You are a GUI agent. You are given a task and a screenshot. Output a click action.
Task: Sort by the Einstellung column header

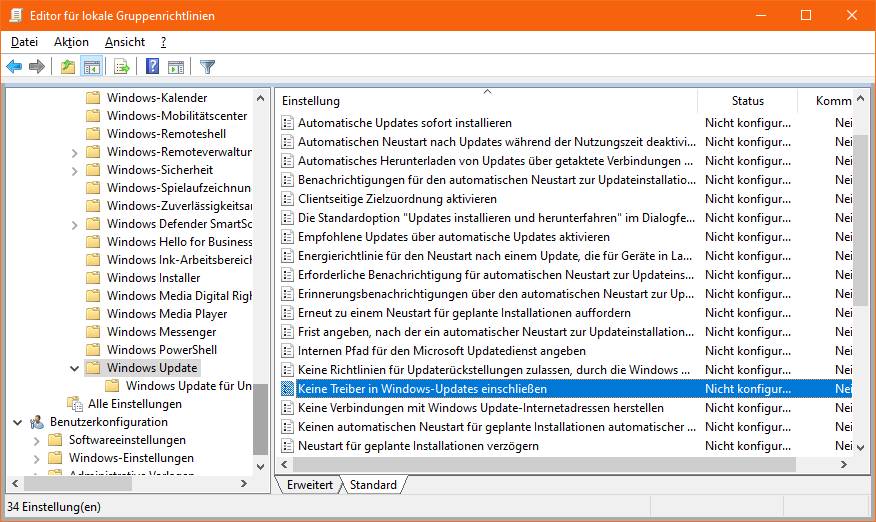487,101
